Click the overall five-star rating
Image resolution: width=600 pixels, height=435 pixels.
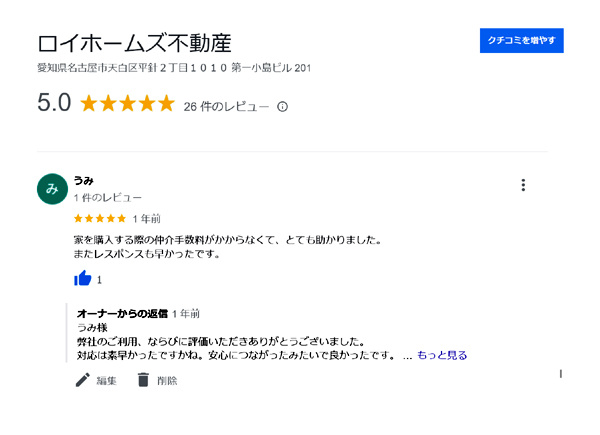click(x=127, y=104)
